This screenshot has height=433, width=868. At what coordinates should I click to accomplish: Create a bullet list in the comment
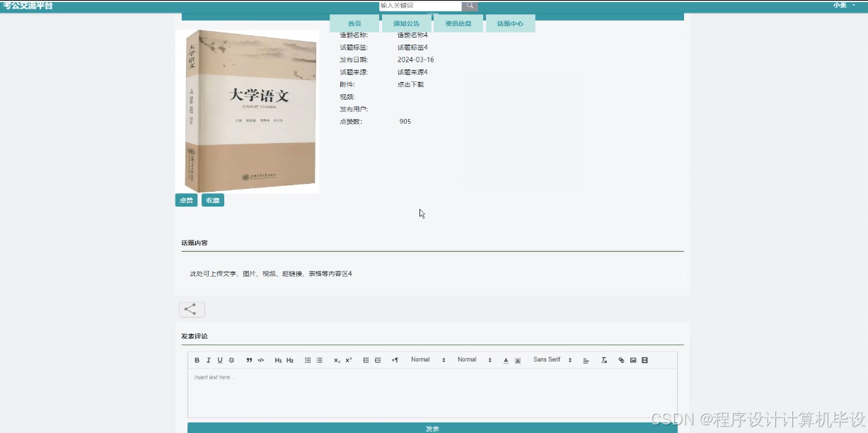[319, 360]
